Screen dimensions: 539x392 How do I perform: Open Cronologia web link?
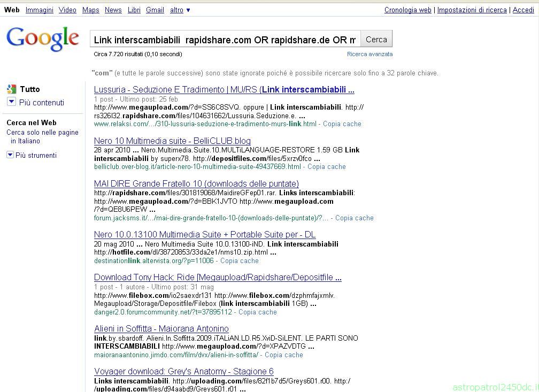[x=407, y=10]
